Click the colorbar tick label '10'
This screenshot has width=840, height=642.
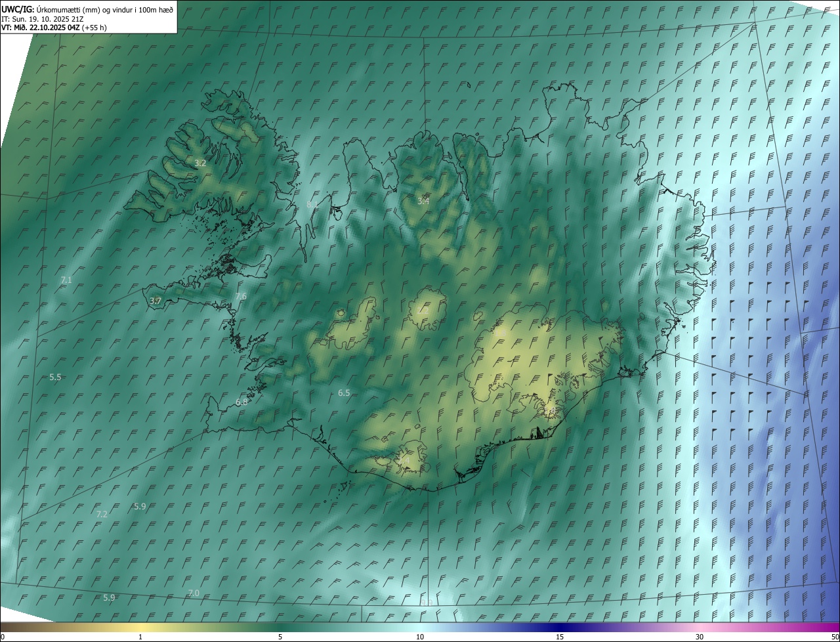(420, 637)
